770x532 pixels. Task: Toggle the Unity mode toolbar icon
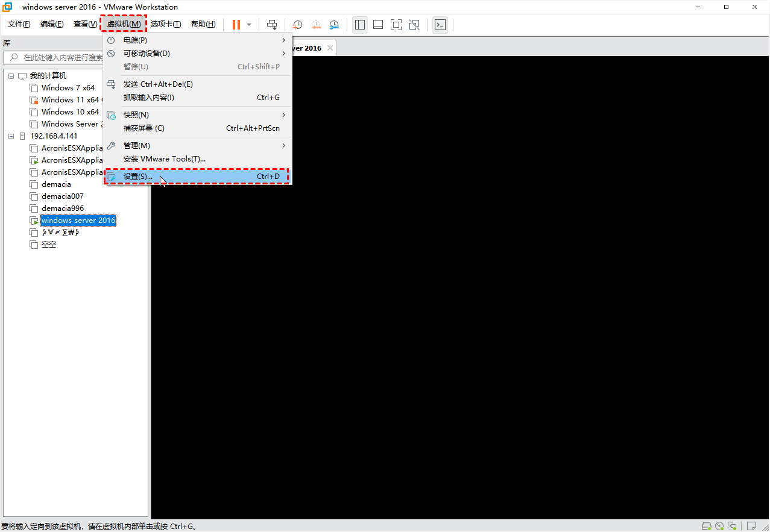tap(414, 25)
